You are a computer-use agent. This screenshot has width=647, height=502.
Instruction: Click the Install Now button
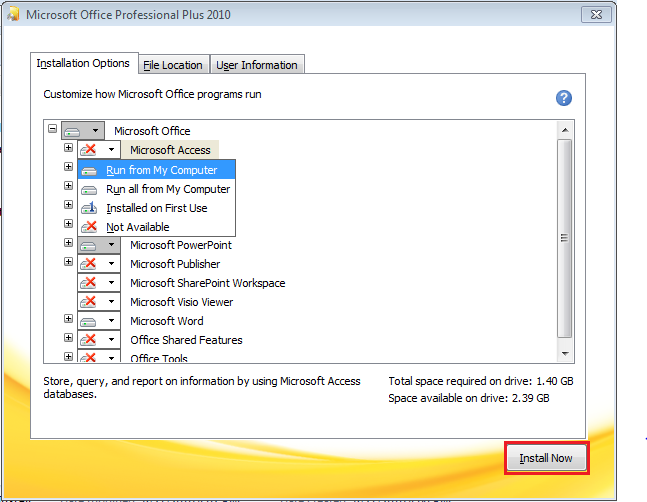point(546,458)
